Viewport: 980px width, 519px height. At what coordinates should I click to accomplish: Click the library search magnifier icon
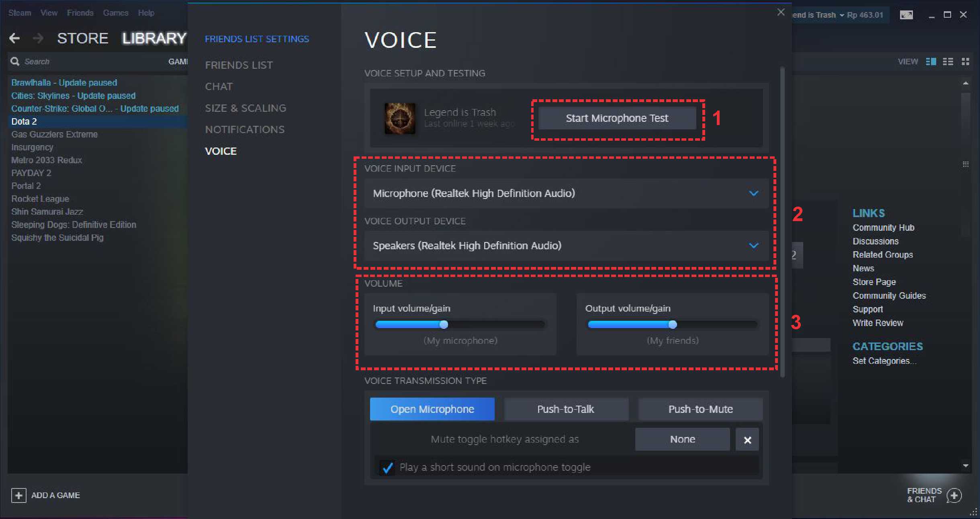click(x=15, y=62)
